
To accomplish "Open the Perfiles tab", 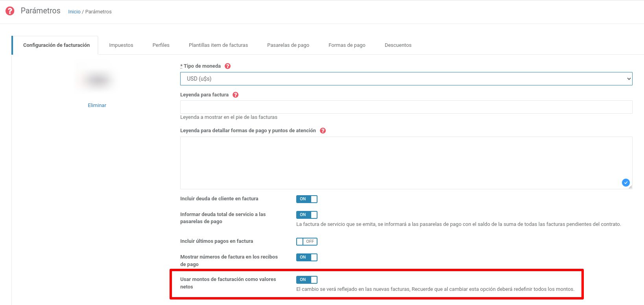I will (161, 45).
